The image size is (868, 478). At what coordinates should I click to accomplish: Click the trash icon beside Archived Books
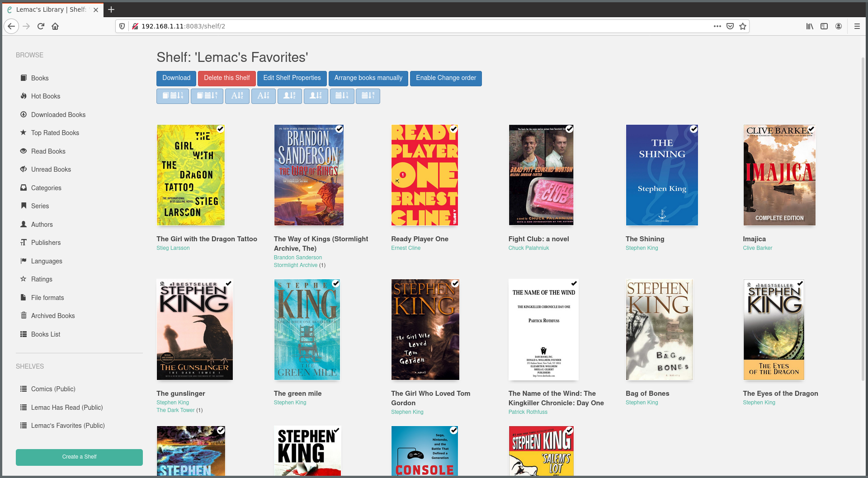24,315
